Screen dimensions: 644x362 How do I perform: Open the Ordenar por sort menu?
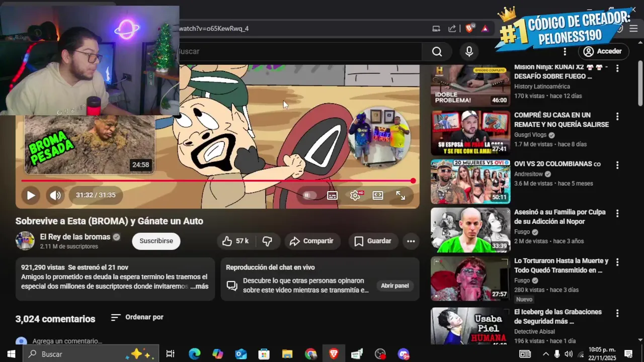coord(137,317)
